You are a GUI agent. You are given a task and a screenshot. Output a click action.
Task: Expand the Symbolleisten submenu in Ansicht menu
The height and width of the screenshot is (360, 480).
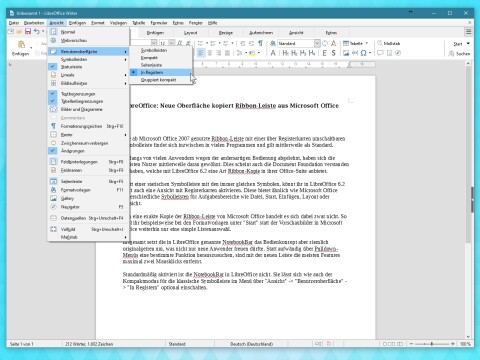[88, 59]
